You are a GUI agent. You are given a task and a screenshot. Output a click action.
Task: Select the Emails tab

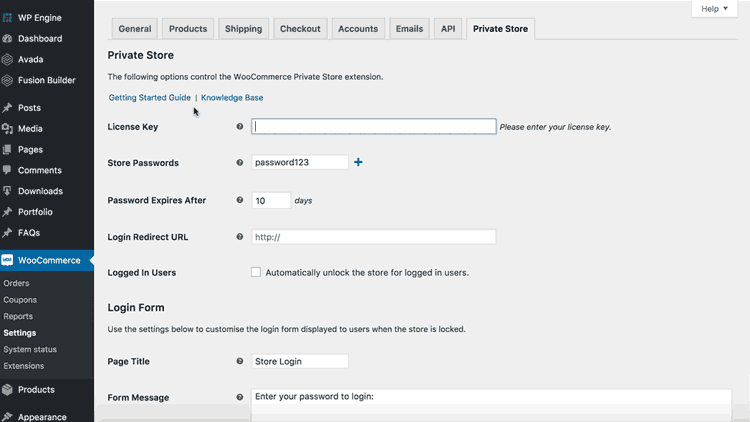[409, 29]
